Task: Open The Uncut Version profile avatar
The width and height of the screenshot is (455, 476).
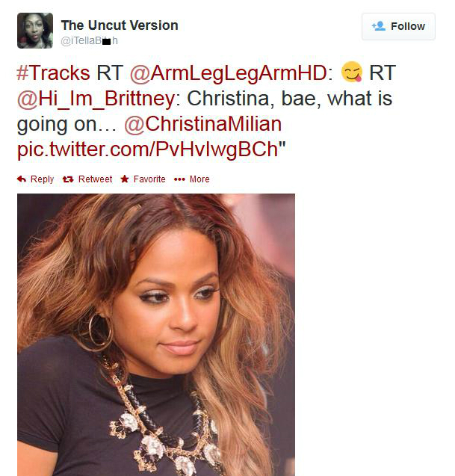Action: [x=35, y=31]
